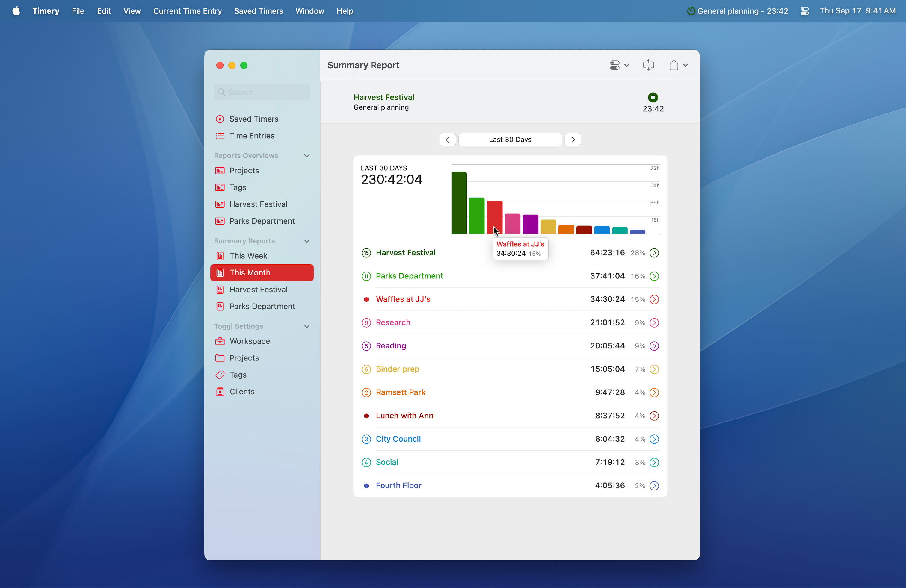
Task: Click the pink Research chart bar
Action: (512, 224)
